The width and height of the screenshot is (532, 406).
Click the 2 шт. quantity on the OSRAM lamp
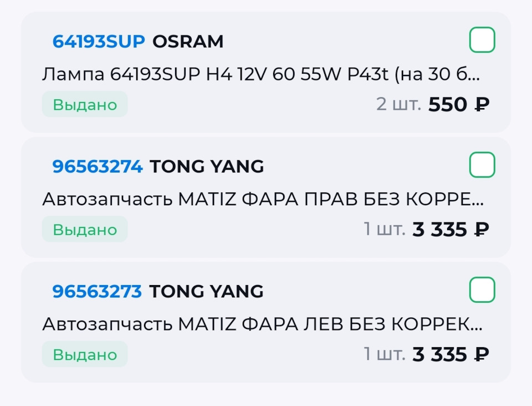click(x=400, y=104)
